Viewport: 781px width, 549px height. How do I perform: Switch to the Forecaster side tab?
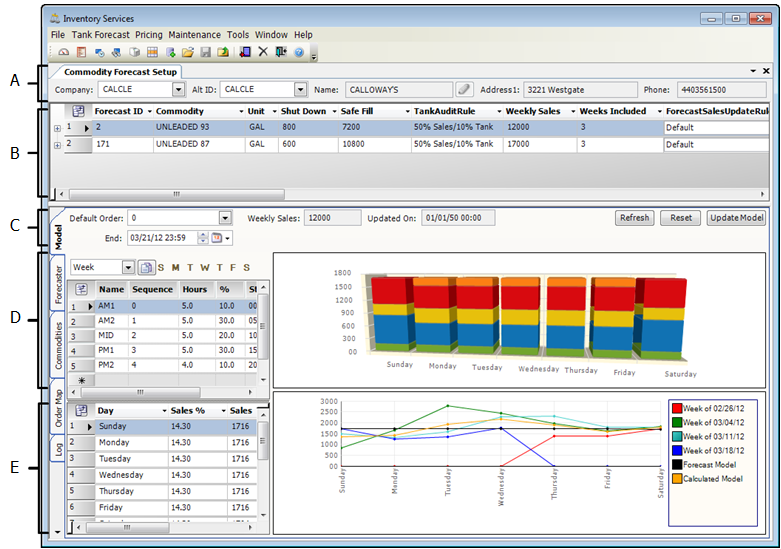click(58, 283)
